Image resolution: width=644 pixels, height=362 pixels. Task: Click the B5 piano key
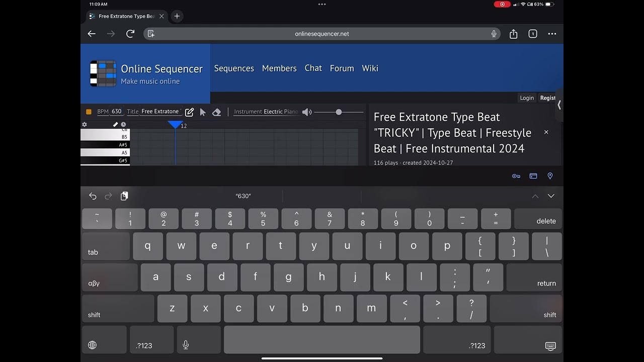[105, 137]
